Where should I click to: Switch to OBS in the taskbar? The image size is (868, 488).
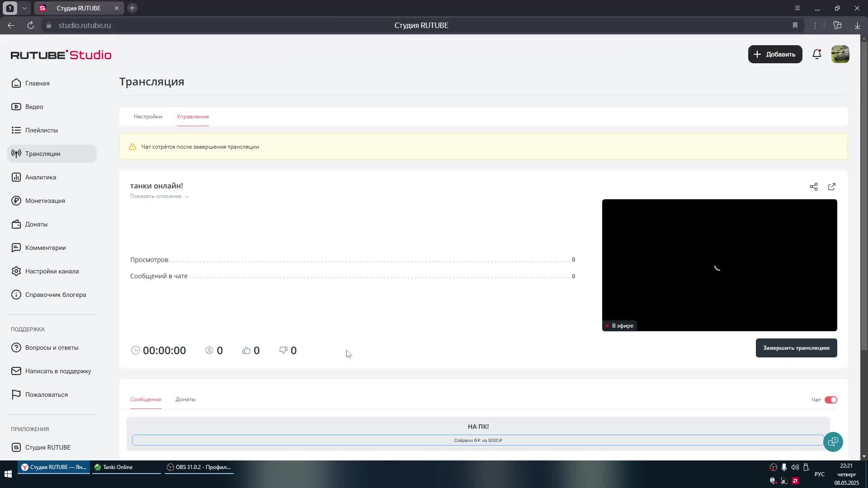point(199,467)
